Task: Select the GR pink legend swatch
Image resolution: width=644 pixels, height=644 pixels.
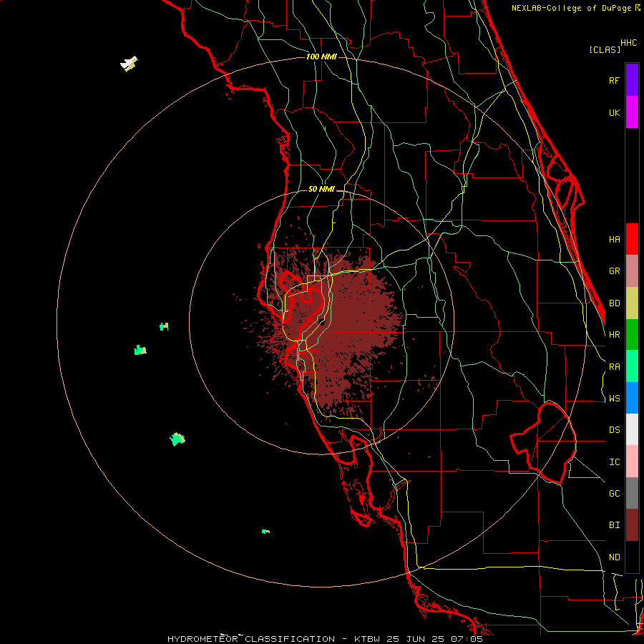Action: (632, 270)
